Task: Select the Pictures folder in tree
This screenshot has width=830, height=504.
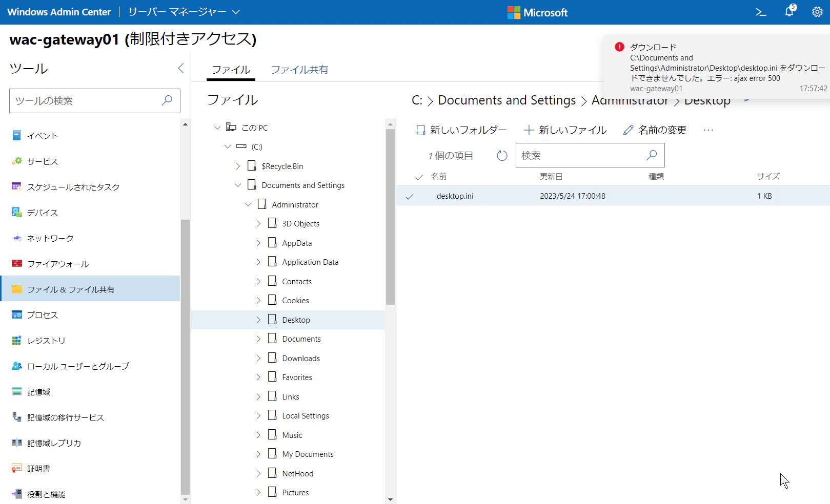Action: (295, 493)
